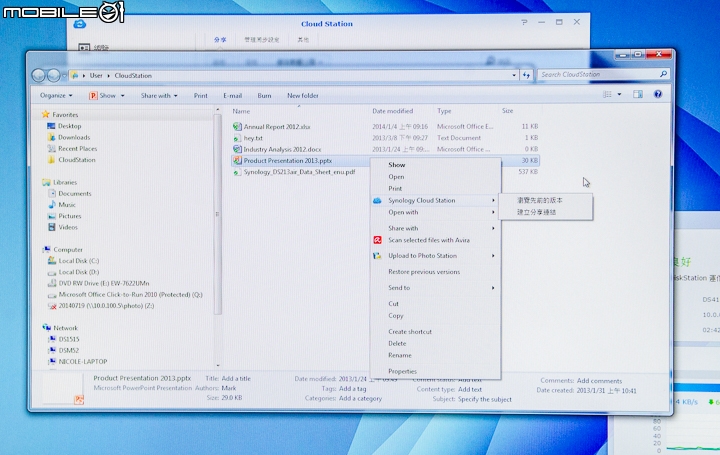Click the Downloads folder icon in Favorites

pos(51,137)
